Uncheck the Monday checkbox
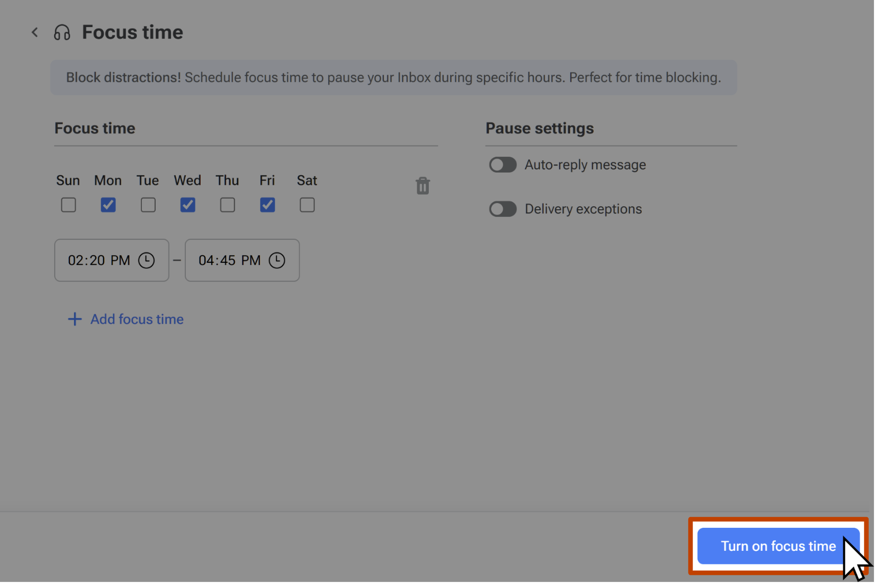Image resolution: width=879 pixels, height=588 pixels. (x=108, y=205)
